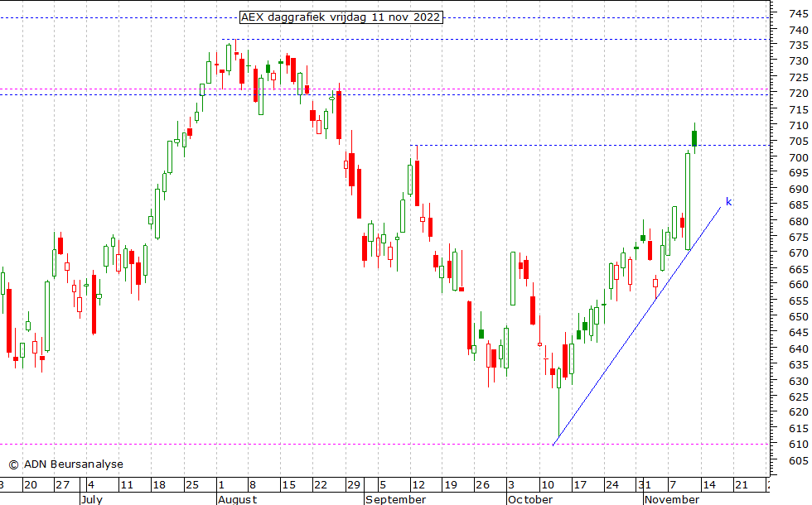The image size is (812, 505).
Task: Select the 655 price axis label
Action: pyautogui.click(x=798, y=301)
